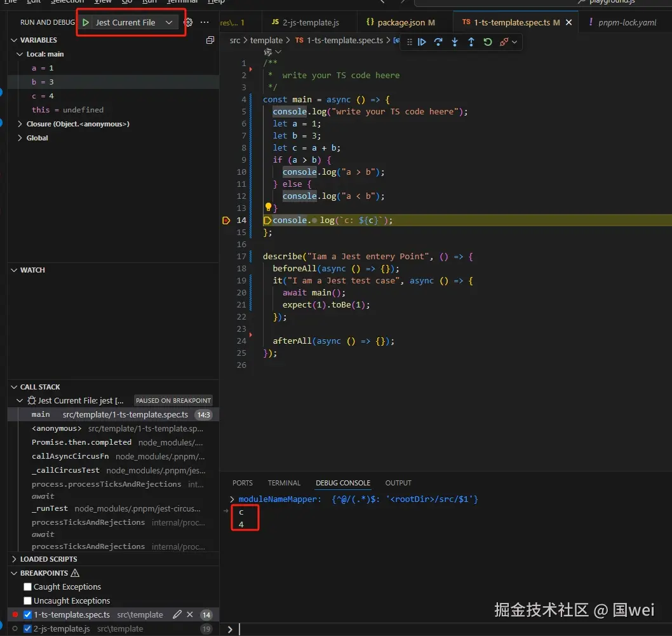Disable the 1-ts-template.spec.ts breakpoint

click(27, 614)
